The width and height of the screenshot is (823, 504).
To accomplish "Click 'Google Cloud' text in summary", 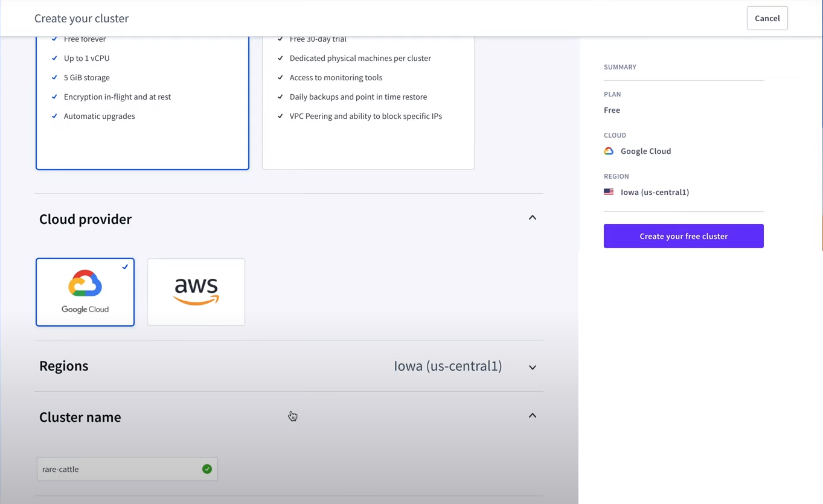I will [646, 151].
